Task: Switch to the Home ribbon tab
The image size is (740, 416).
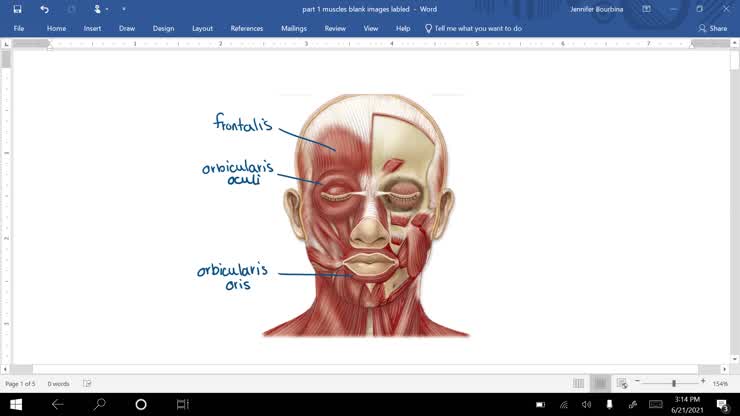Action: (x=56, y=28)
